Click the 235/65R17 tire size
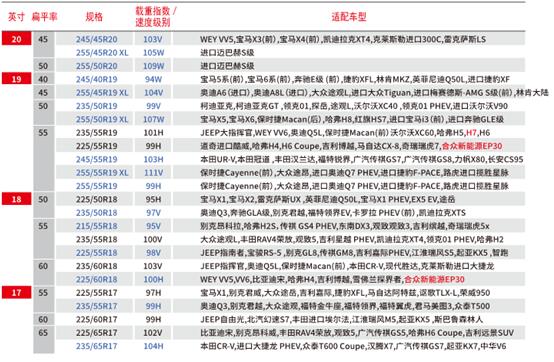 point(96,346)
